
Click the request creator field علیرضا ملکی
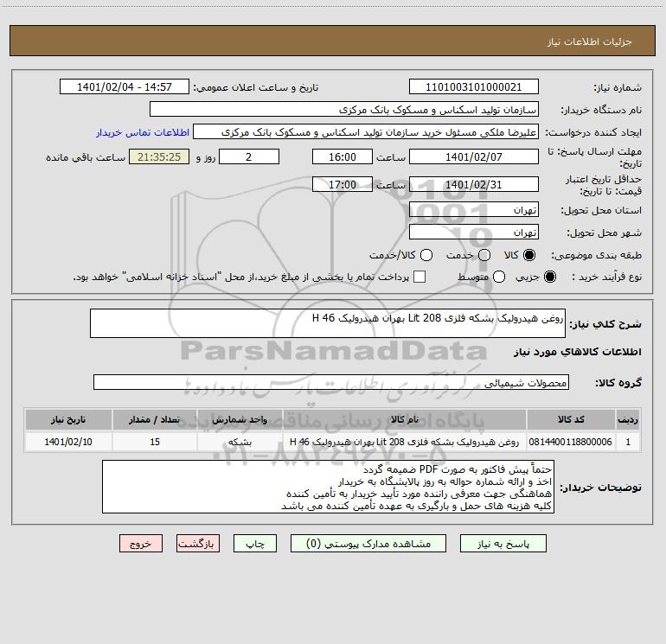click(366, 131)
